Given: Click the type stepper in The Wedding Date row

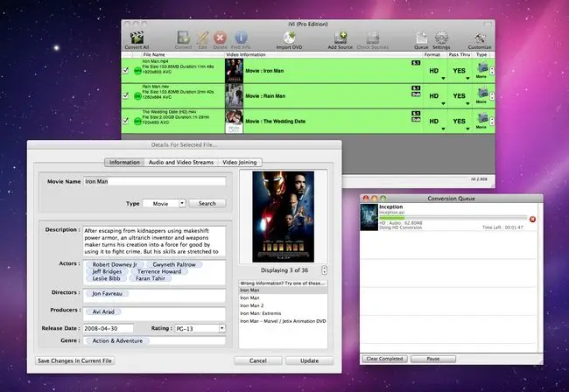Looking at the screenshot, I should [x=492, y=121].
